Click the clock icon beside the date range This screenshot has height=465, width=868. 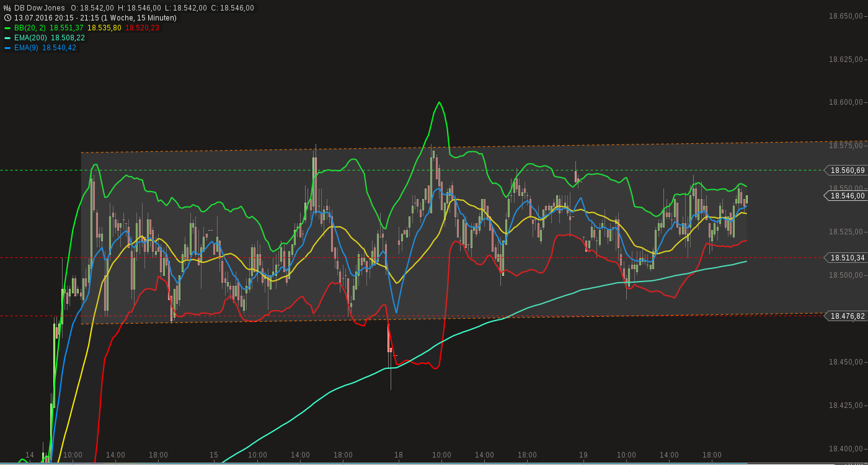pyautogui.click(x=9, y=18)
